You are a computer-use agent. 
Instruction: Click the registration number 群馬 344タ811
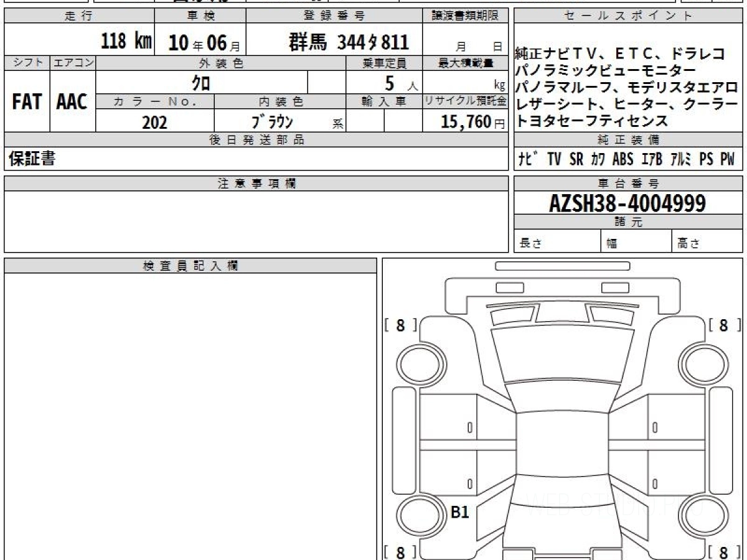pyautogui.click(x=349, y=42)
